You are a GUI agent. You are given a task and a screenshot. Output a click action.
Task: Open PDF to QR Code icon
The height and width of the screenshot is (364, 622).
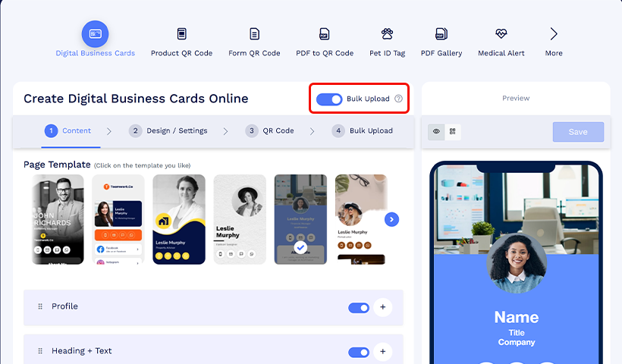(325, 34)
